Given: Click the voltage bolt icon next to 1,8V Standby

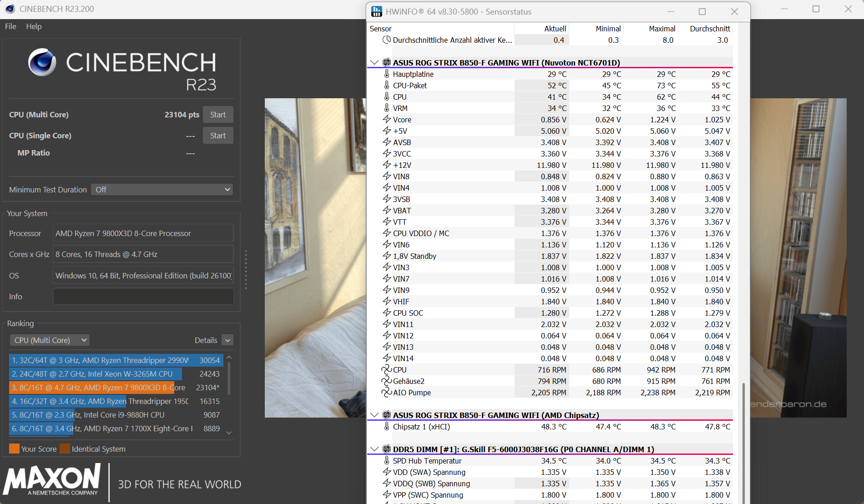Looking at the screenshot, I should 387,256.
